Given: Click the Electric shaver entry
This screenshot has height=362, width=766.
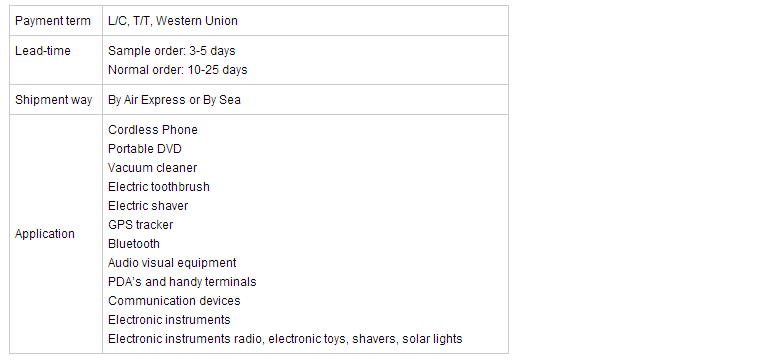Looking at the screenshot, I should (148, 206).
